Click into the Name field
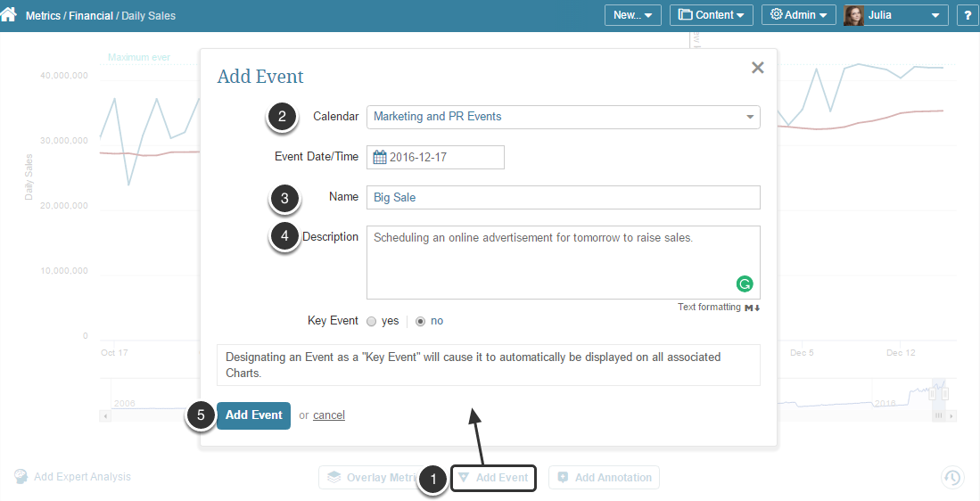Image resolution: width=980 pixels, height=501 pixels. coord(564,197)
